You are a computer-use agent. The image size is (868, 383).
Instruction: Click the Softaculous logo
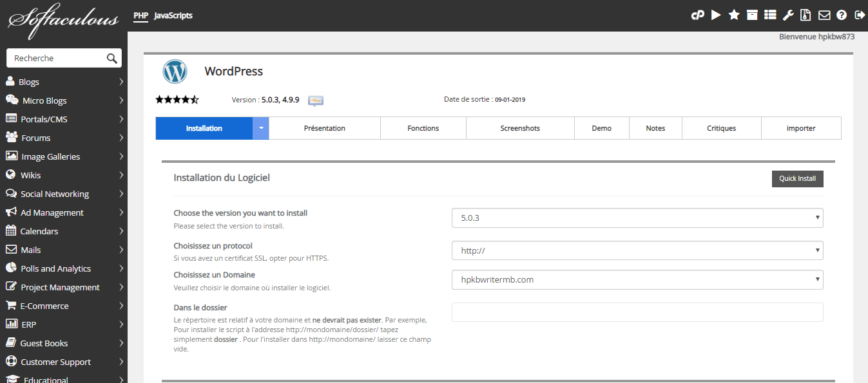point(63,21)
